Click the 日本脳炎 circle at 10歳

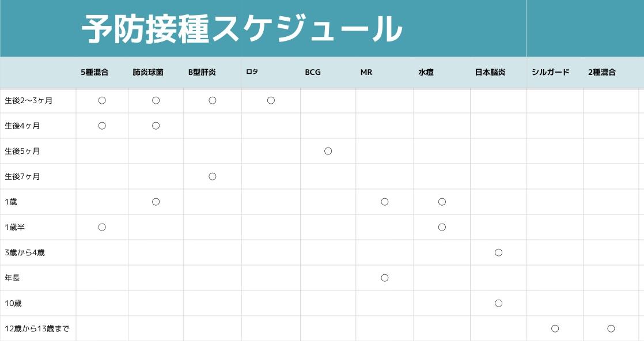tap(499, 304)
